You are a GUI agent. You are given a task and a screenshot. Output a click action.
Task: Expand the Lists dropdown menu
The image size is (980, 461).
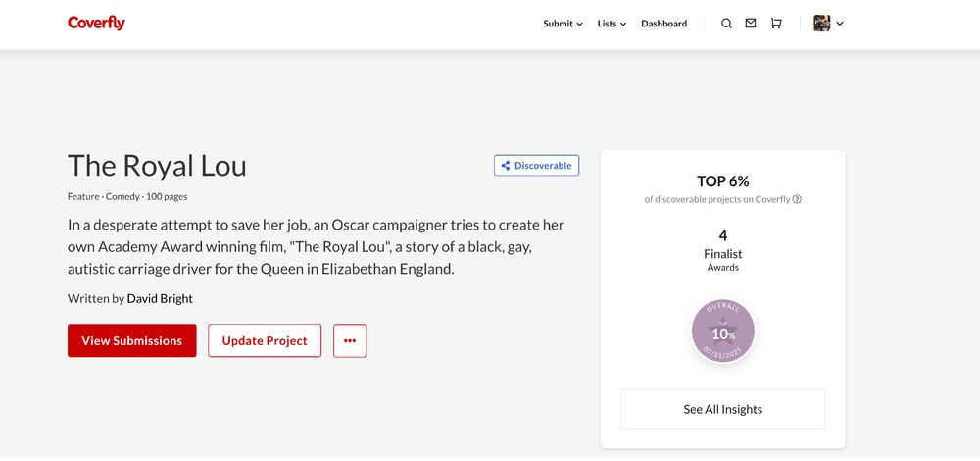coord(612,24)
